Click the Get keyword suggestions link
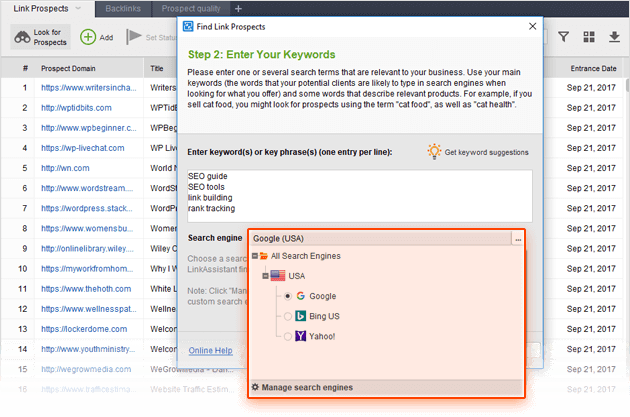This screenshot has height=417, width=630. click(x=486, y=152)
